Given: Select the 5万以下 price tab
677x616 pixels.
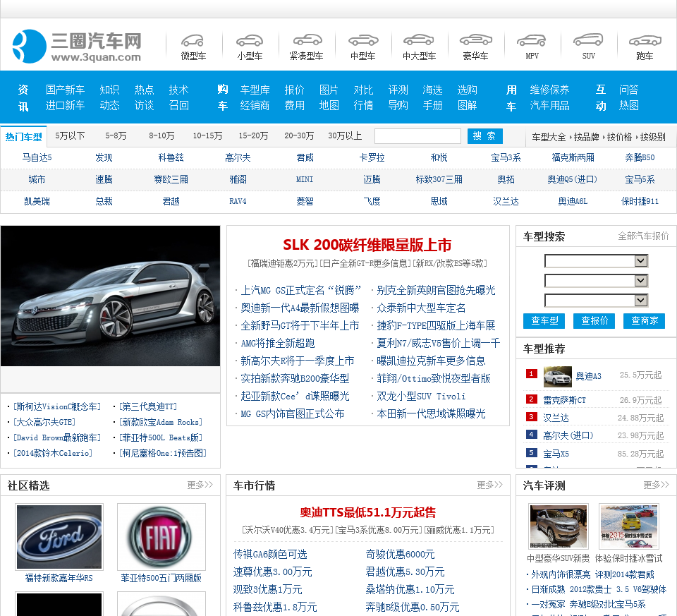Looking at the screenshot, I should click(x=70, y=135).
